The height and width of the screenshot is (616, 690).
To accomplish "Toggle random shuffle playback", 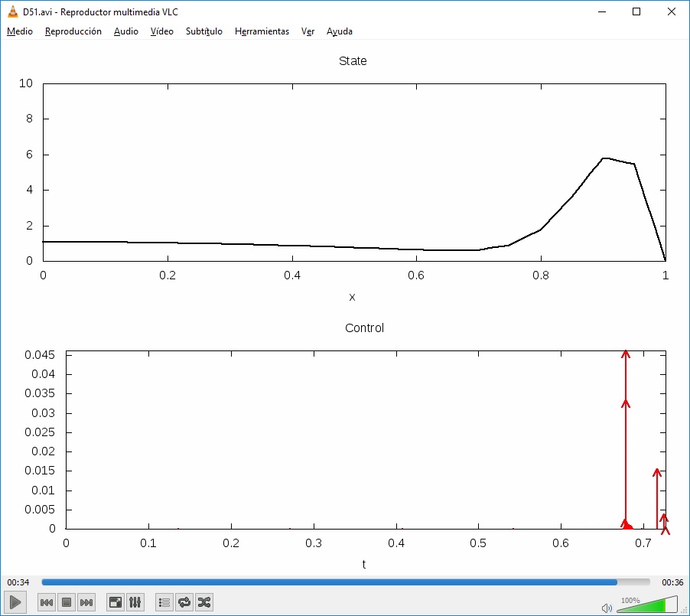I will pyautogui.click(x=203, y=602).
